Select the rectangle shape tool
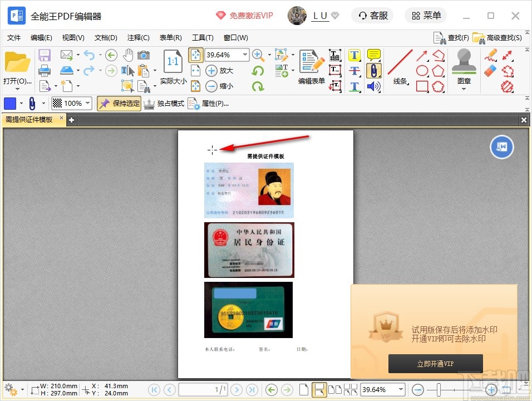This screenshot has width=532, height=401. pyautogui.click(x=422, y=86)
